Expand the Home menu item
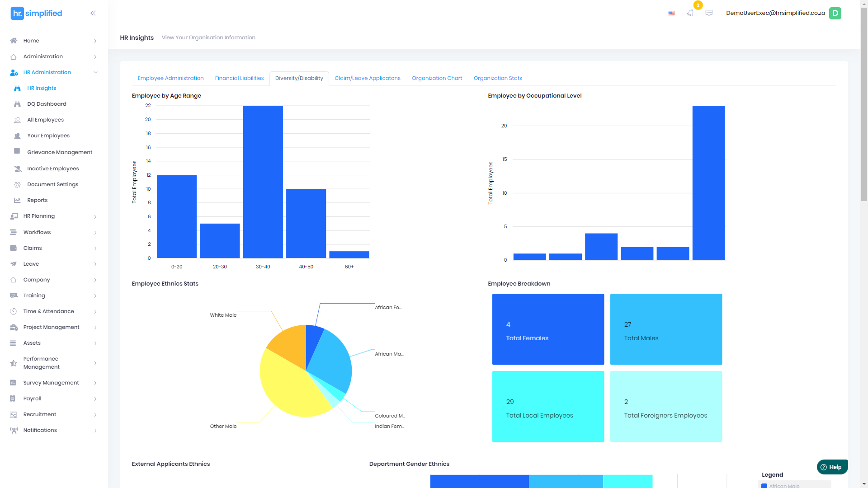Screen dimensions: 868x488 click(x=31, y=41)
